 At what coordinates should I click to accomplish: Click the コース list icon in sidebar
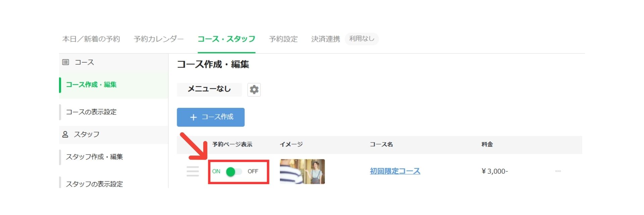tap(66, 62)
